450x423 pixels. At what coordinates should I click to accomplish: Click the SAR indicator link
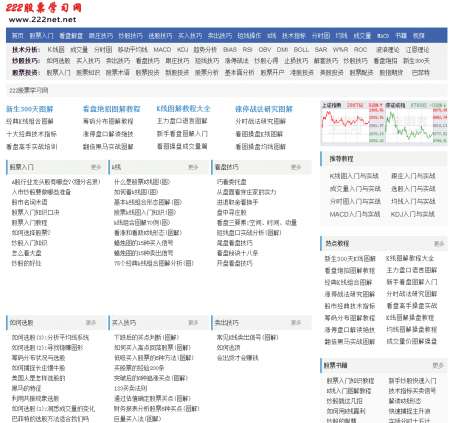(321, 50)
